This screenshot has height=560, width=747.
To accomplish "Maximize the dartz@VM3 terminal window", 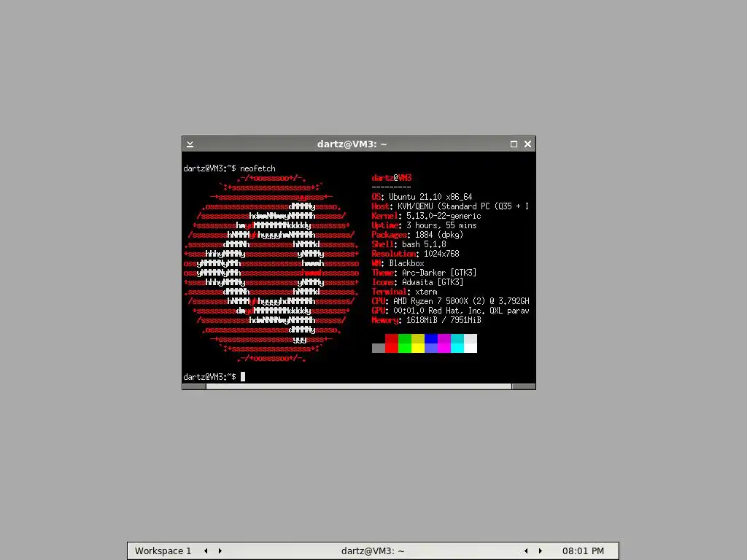I will (x=514, y=144).
